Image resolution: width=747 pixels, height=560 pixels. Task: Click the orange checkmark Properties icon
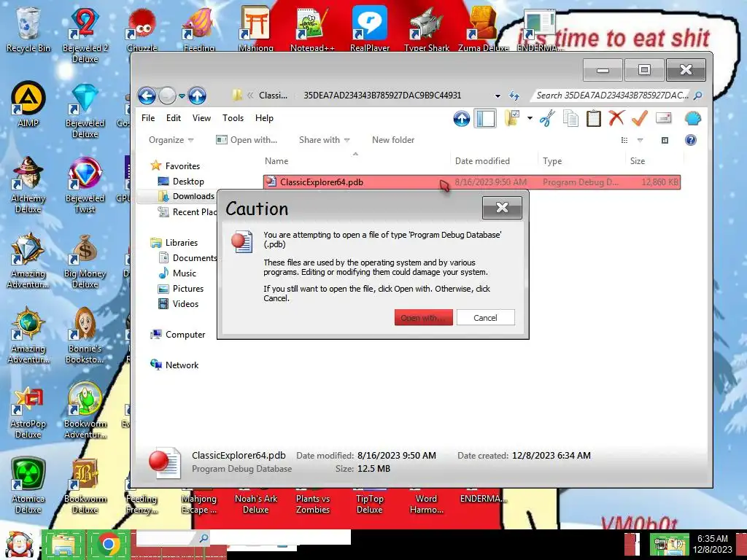pos(639,118)
